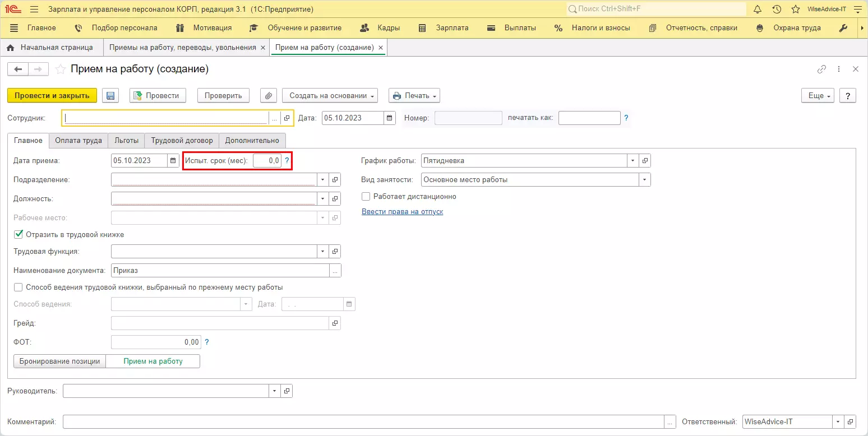
Task: Click the copy link icon
Action: (821, 69)
